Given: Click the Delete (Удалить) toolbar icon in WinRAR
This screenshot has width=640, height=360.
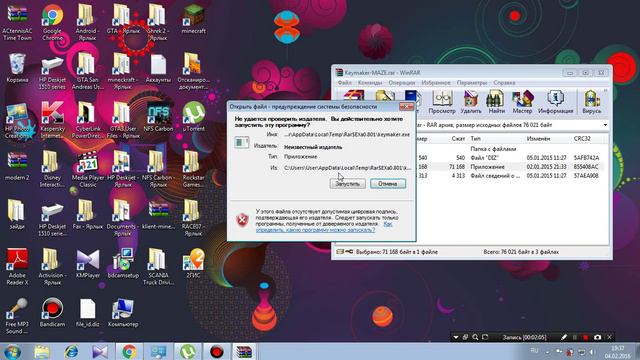Looking at the screenshot, I should pyautogui.click(x=471, y=102).
